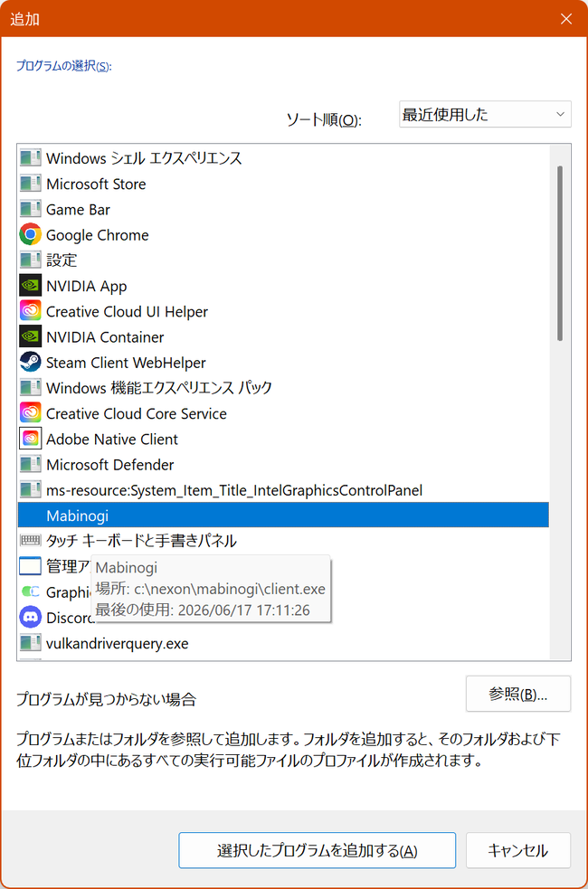Select Steam Client WebHelper text
Screen dimensions: 588x889
point(126,363)
